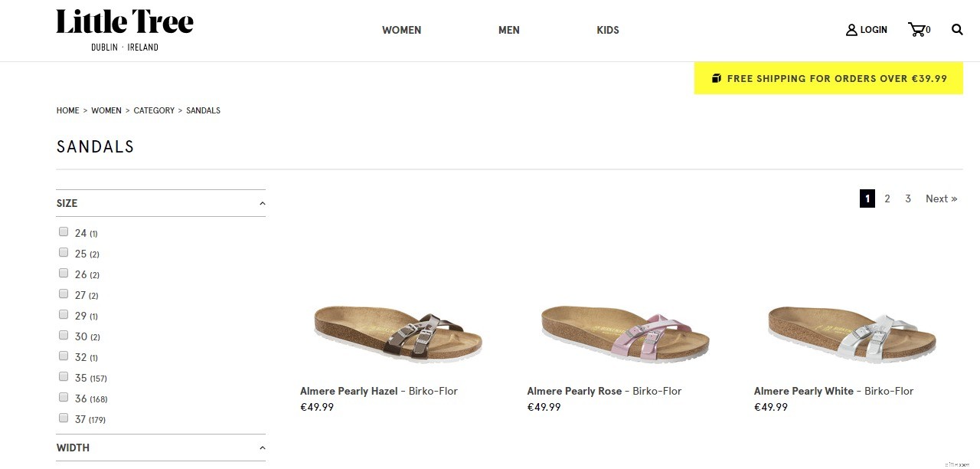Check size 35 filter checkbox
Image resolution: width=980 pixels, height=469 pixels.
tap(64, 376)
